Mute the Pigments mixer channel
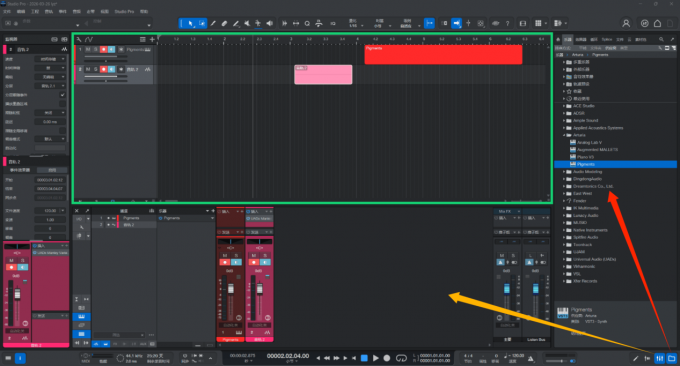This screenshot has height=366, width=680. (225, 255)
